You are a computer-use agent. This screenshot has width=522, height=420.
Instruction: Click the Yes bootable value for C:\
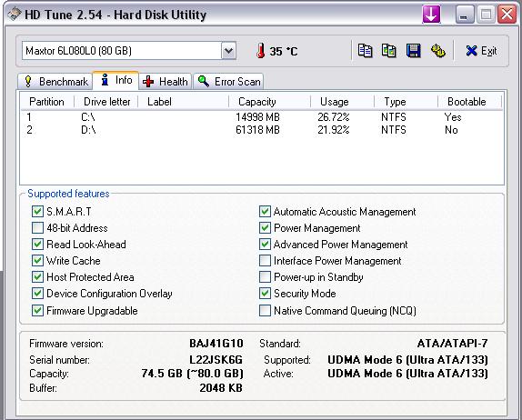pos(453,117)
